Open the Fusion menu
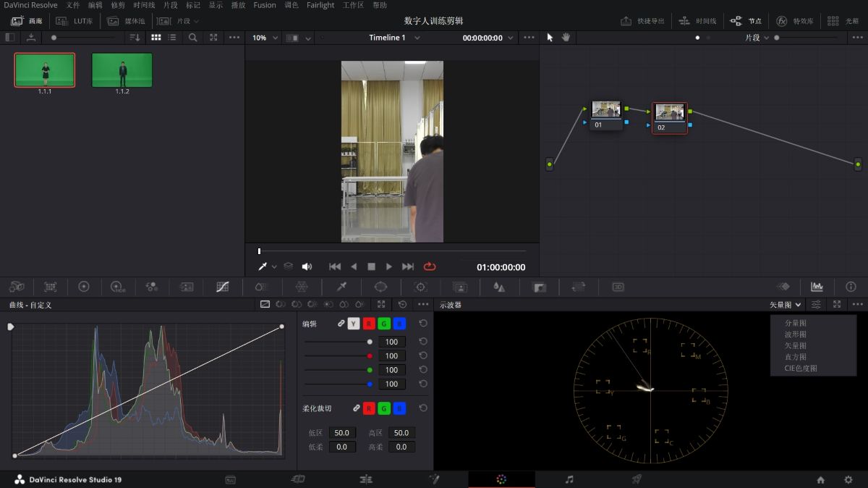 tap(264, 5)
